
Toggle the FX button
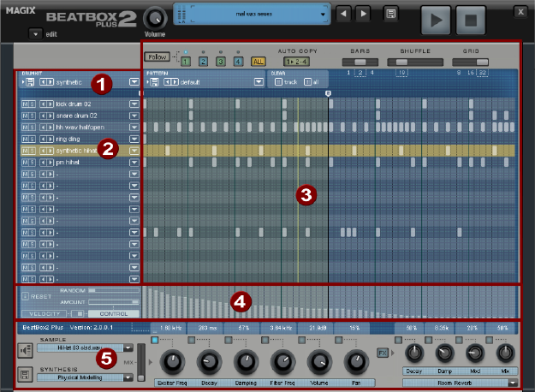coord(383,353)
